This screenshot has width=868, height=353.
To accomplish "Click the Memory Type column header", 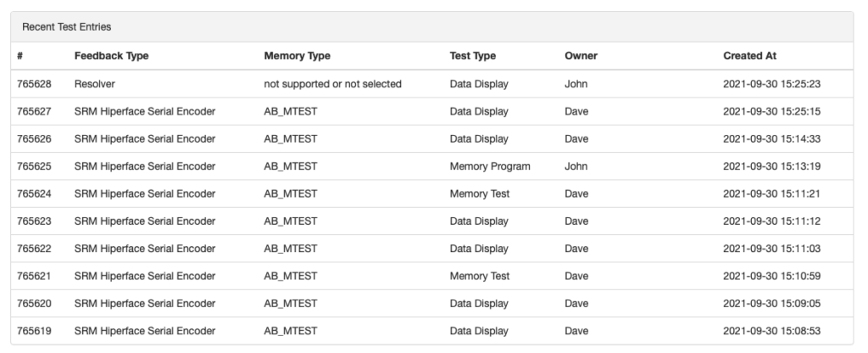I will (x=297, y=56).
